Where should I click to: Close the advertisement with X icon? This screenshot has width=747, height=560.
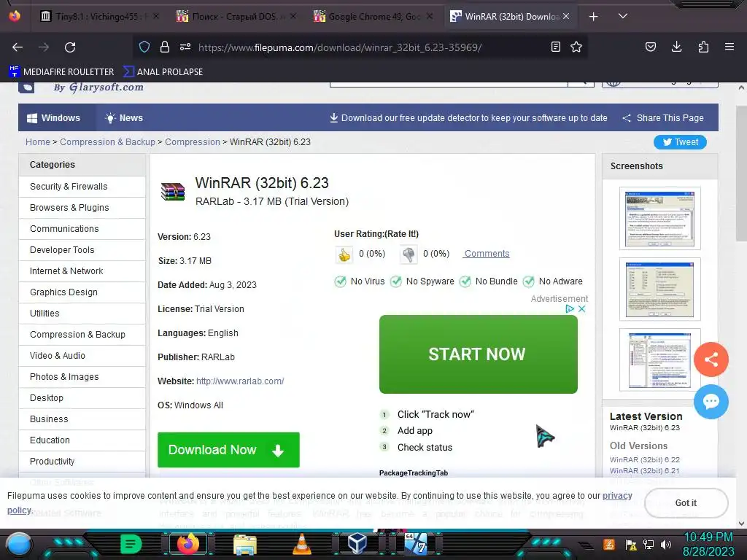pyautogui.click(x=581, y=308)
